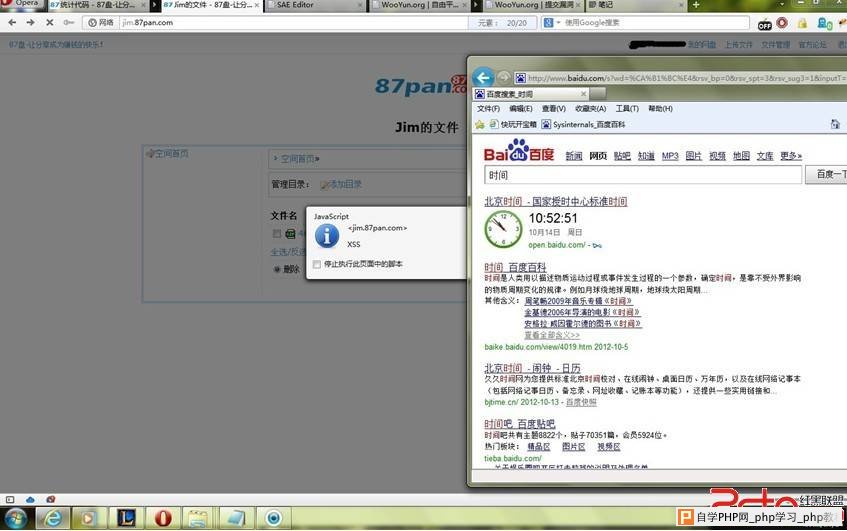
Task: Open IE 编辑(E) menu
Action: click(x=521, y=109)
